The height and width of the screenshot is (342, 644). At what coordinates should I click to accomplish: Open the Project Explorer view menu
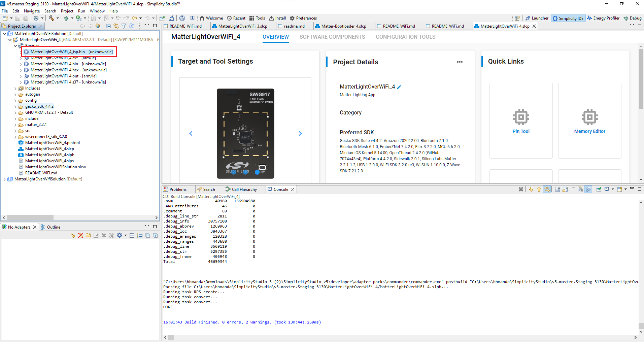pyautogui.click(x=139, y=26)
